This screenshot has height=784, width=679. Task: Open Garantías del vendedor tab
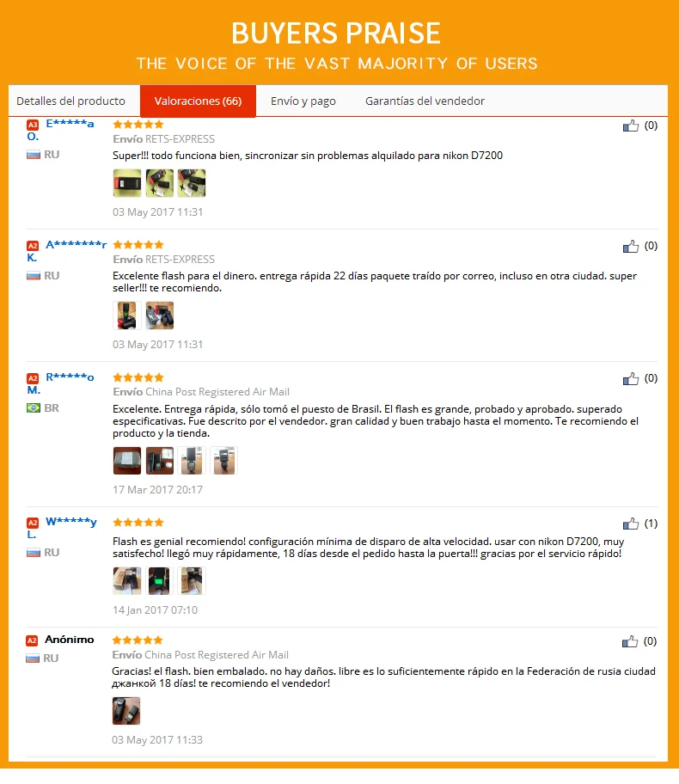pyautogui.click(x=425, y=101)
